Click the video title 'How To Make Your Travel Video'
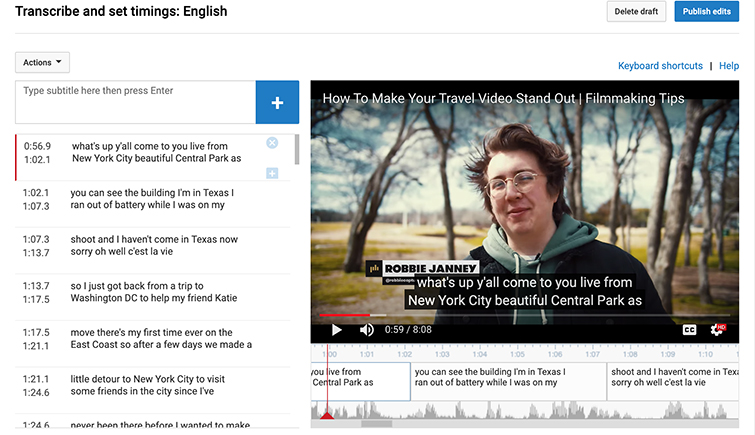Viewport: 755px width, 435px height. click(503, 98)
